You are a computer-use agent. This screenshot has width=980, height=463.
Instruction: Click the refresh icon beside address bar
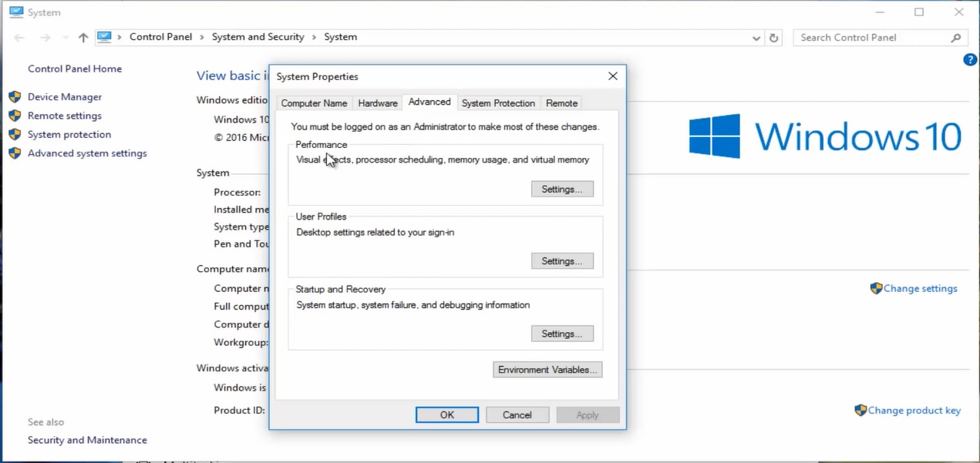[774, 38]
